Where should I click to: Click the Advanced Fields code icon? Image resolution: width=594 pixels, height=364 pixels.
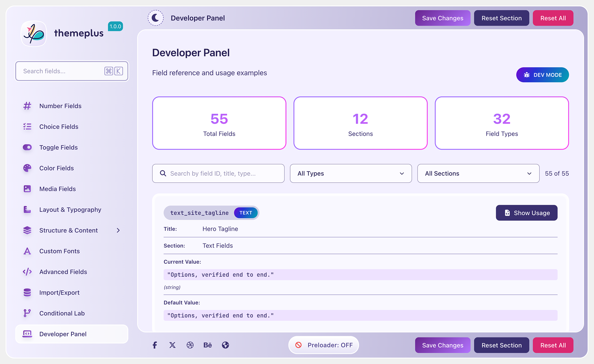(27, 272)
